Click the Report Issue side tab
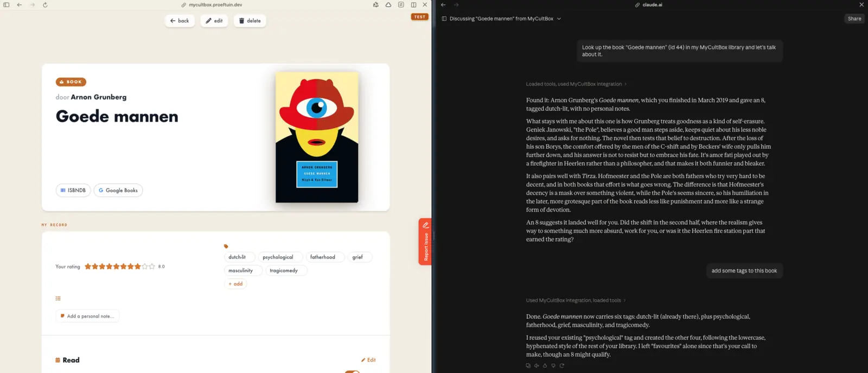Viewport: 868px width, 373px height. click(x=425, y=242)
